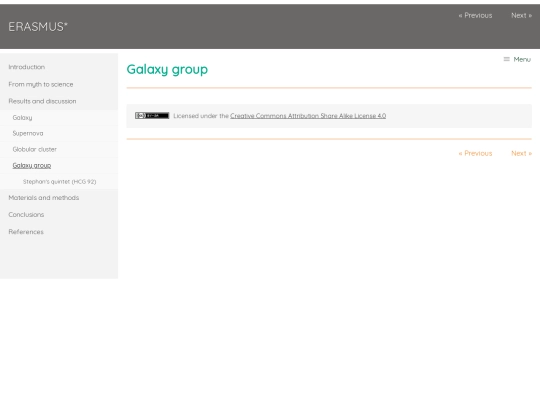Open Materials and methods in sidebar
The width and height of the screenshot is (540, 405).
pos(44,198)
